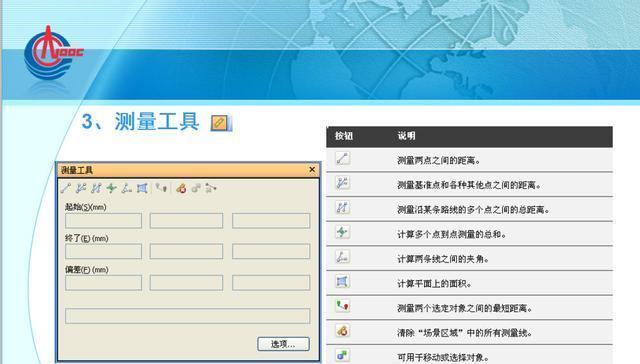
Task: Click text 计算平面上的面积。
Action: tap(434, 284)
